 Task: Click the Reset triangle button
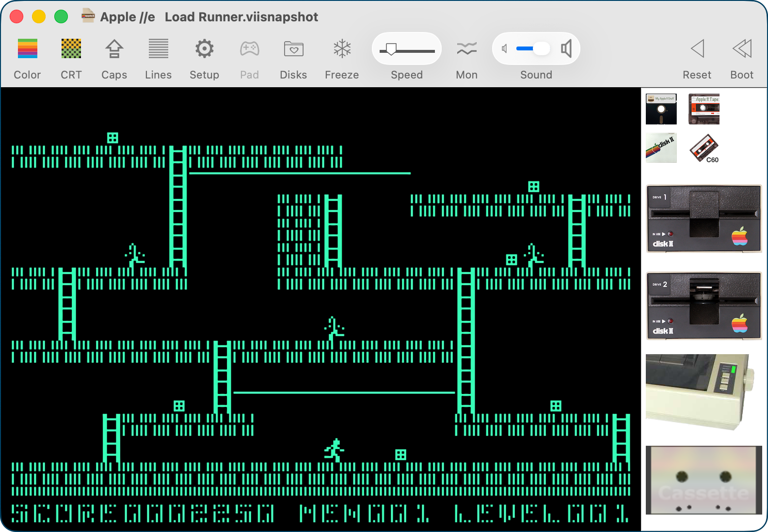(x=697, y=49)
